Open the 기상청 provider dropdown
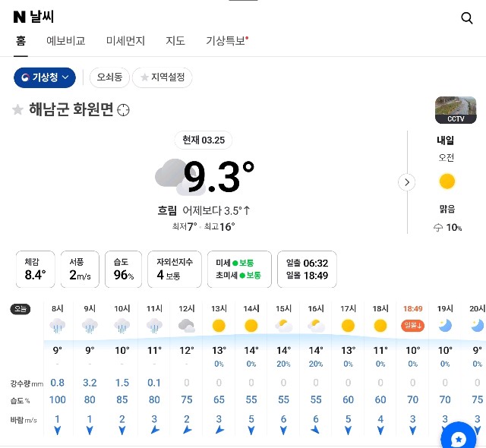The image size is (486, 448). point(45,77)
